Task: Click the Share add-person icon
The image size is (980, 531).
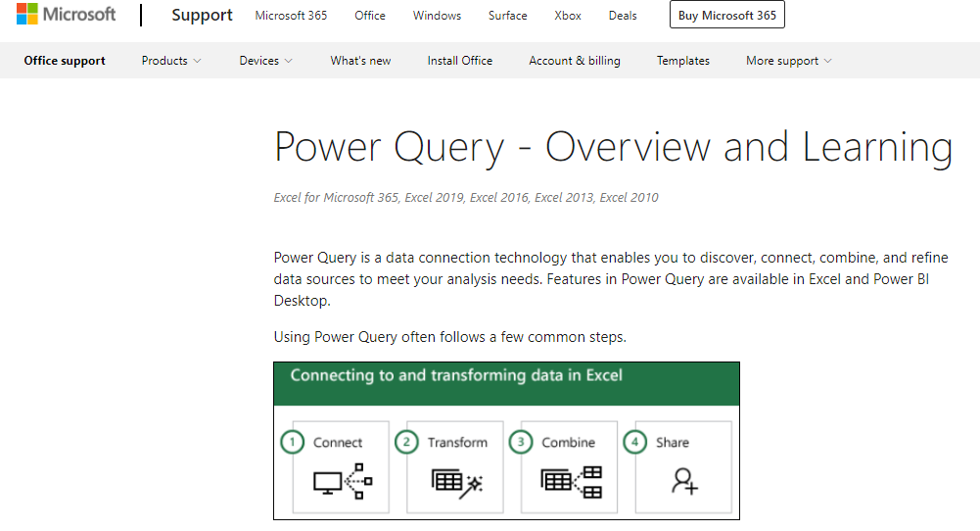Action: pyautogui.click(x=685, y=482)
